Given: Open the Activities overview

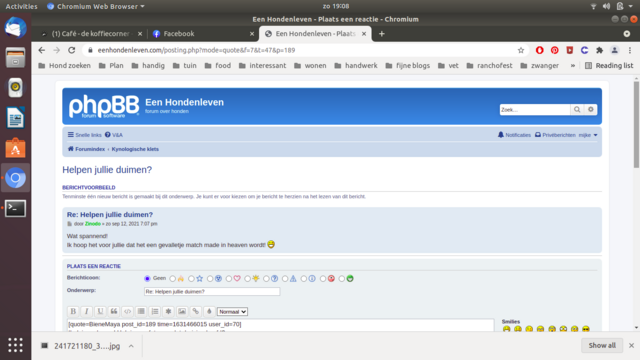Looking at the screenshot, I should [21, 6].
